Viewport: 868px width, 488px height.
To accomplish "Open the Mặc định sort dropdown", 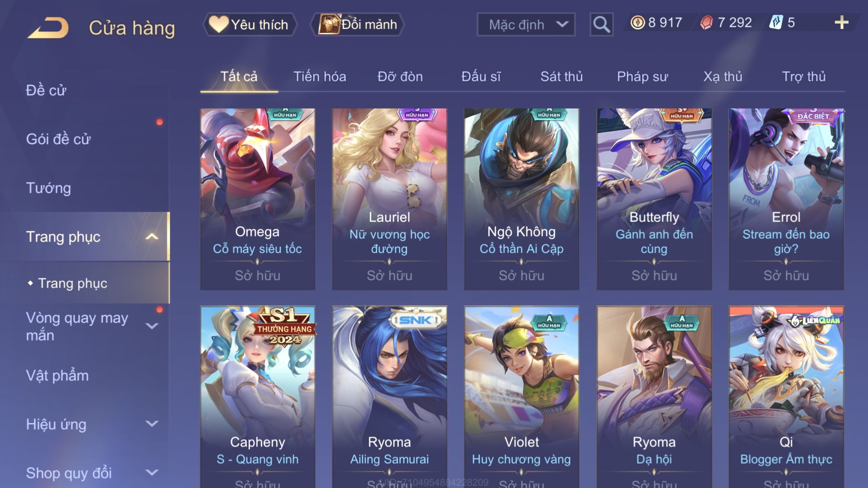I will (526, 24).
